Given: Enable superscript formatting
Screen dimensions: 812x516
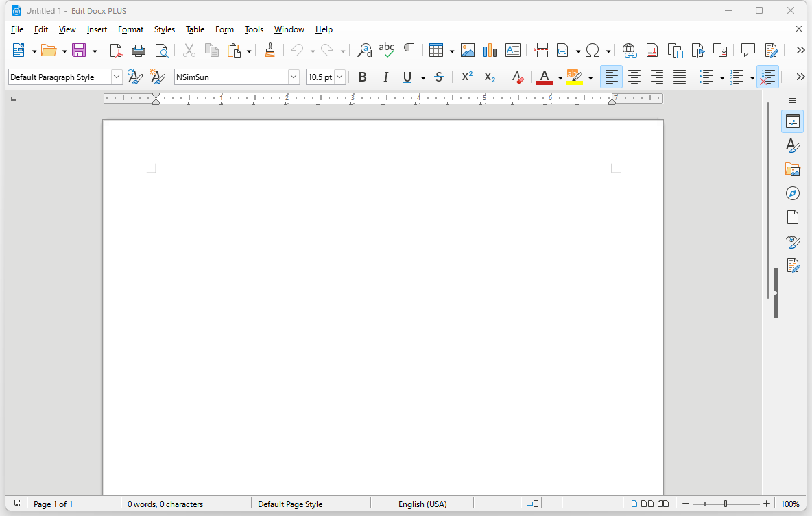Looking at the screenshot, I should click(x=466, y=77).
